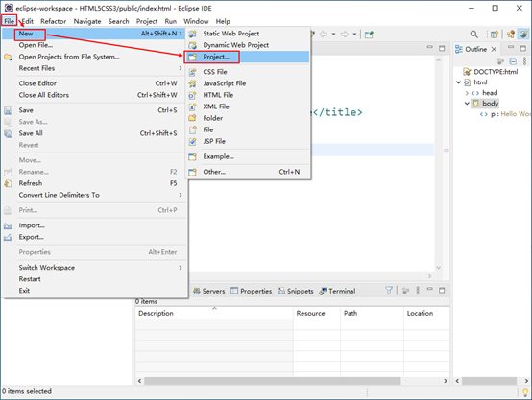Screen dimensions: 532x400
Task: Click the Collapse All icon in Outline
Action: click(x=513, y=61)
